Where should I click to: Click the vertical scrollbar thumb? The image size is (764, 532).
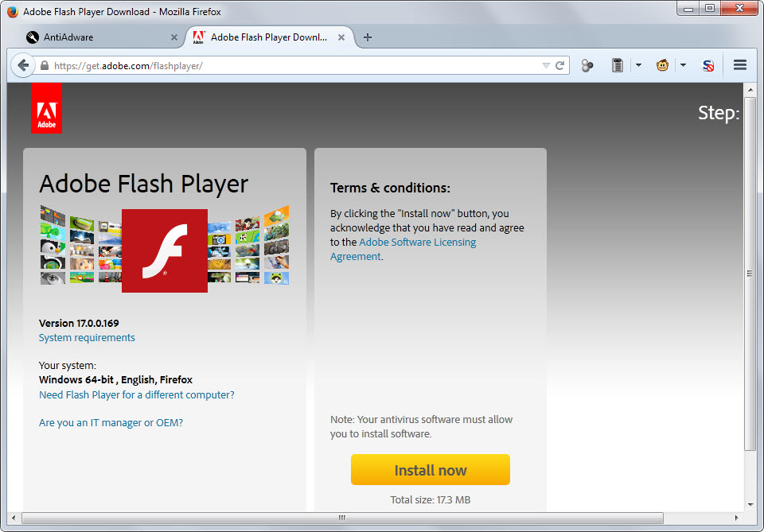click(750, 274)
